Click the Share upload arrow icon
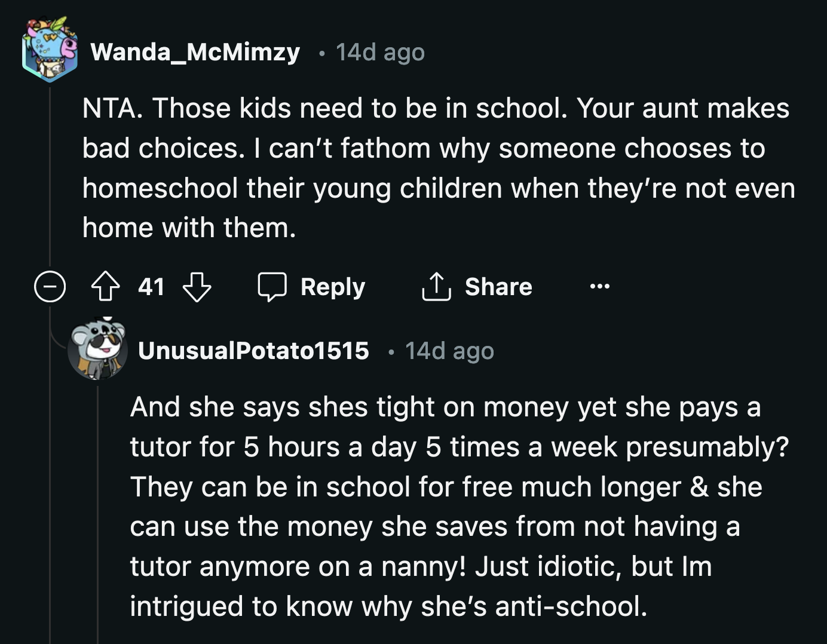Image resolution: width=827 pixels, height=644 pixels. [438, 286]
